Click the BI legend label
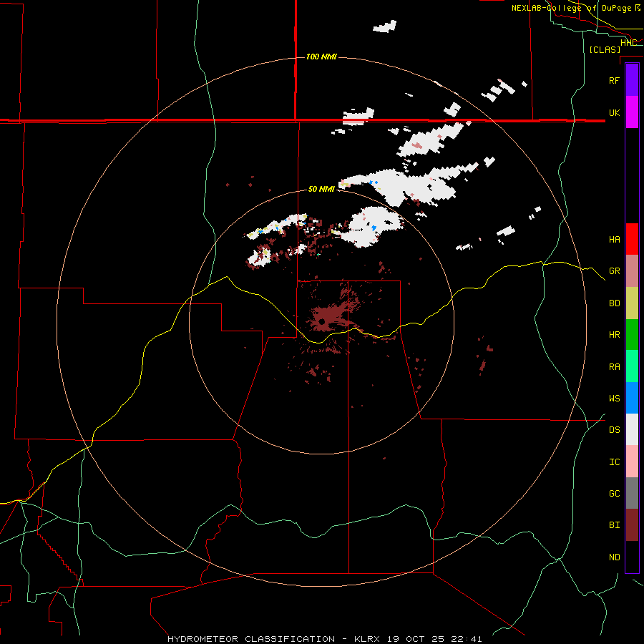Screen dimensions: 644x644 [x=614, y=525]
